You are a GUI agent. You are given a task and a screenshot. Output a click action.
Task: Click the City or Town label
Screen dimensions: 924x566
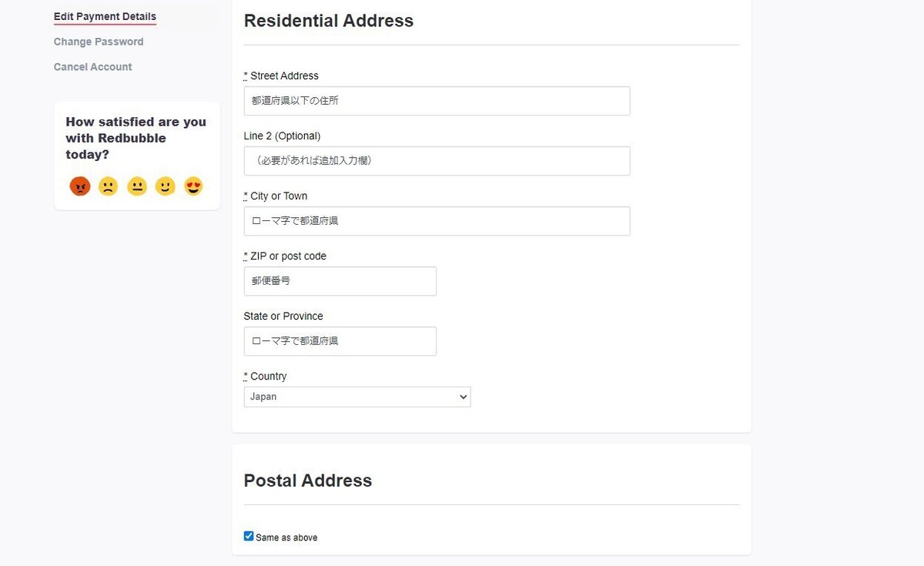(278, 196)
